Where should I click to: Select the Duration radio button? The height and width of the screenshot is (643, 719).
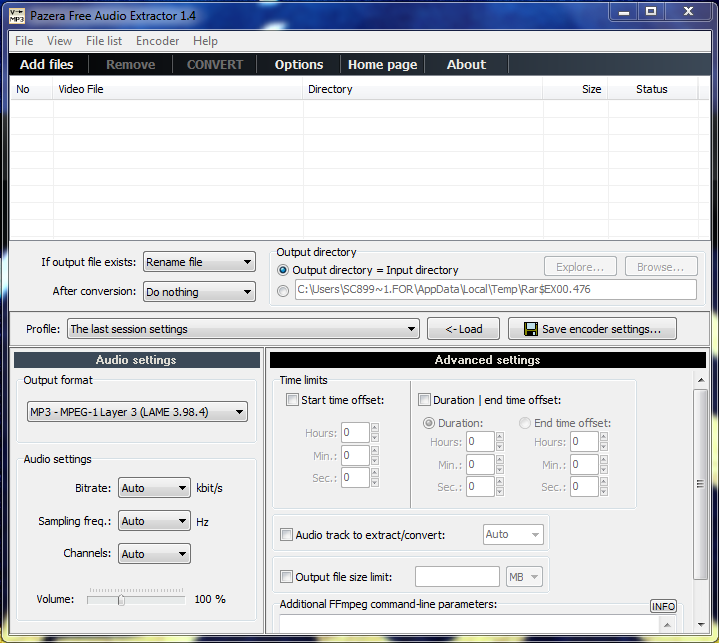click(429, 423)
